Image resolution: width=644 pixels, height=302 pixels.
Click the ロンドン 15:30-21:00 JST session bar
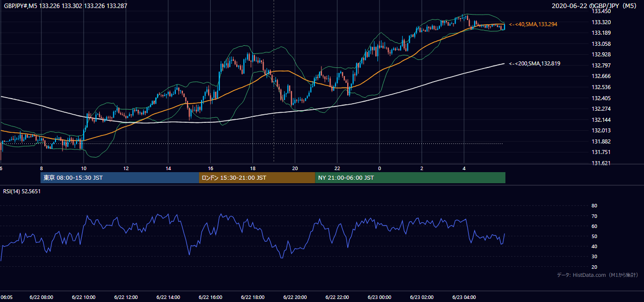click(x=257, y=178)
